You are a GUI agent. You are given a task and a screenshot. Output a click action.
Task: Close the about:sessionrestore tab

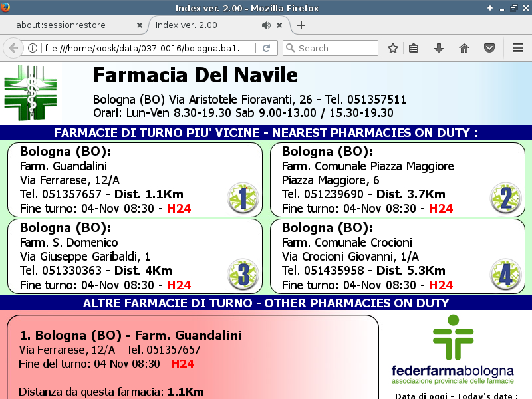(x=140, y=25)
